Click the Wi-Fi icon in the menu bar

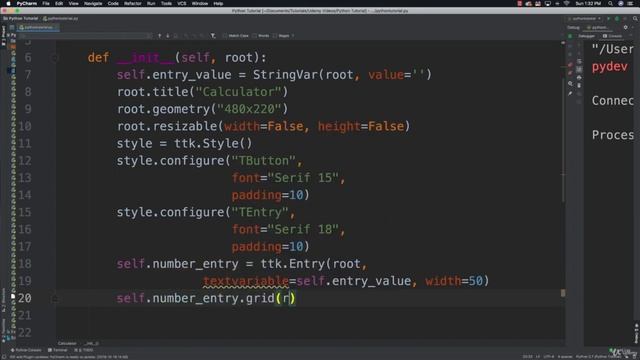tap(567, 3)
